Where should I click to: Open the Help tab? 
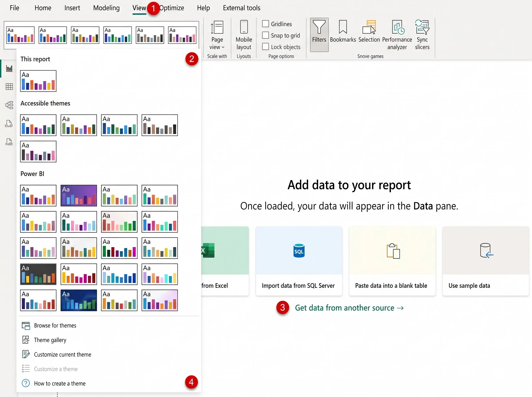203,8
